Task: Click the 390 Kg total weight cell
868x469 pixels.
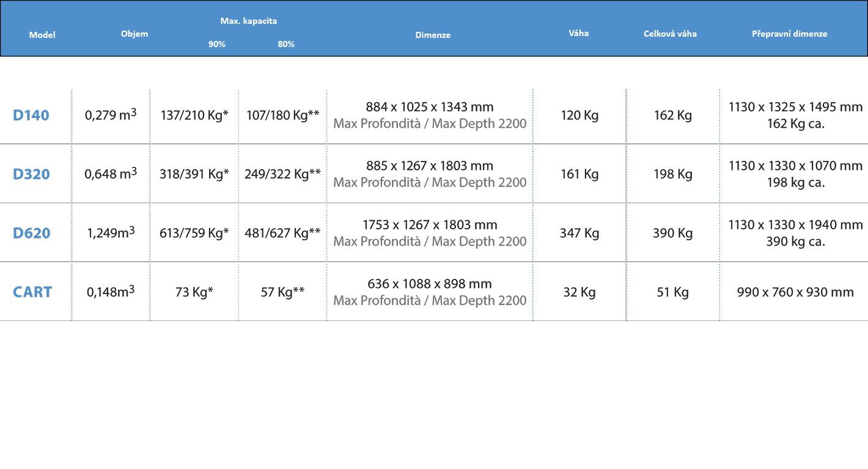Action: click(x=673, y=233)
